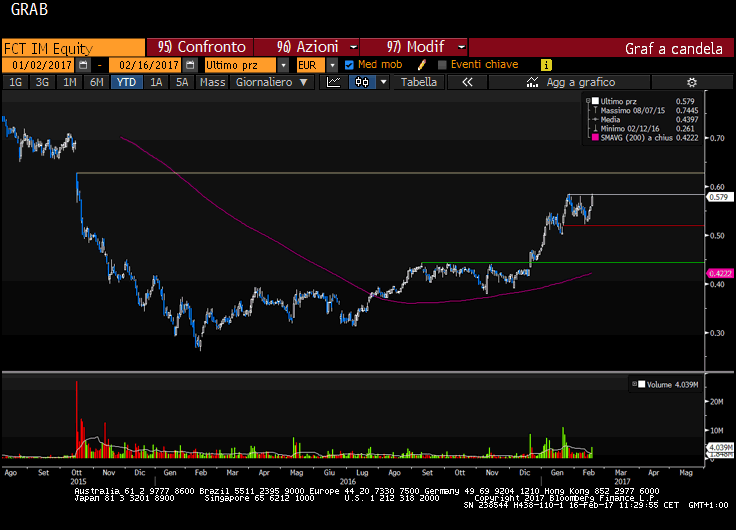This screenshot has height=530, width=736.
Task: Click the yellow info icon
Action: (546, 65)
